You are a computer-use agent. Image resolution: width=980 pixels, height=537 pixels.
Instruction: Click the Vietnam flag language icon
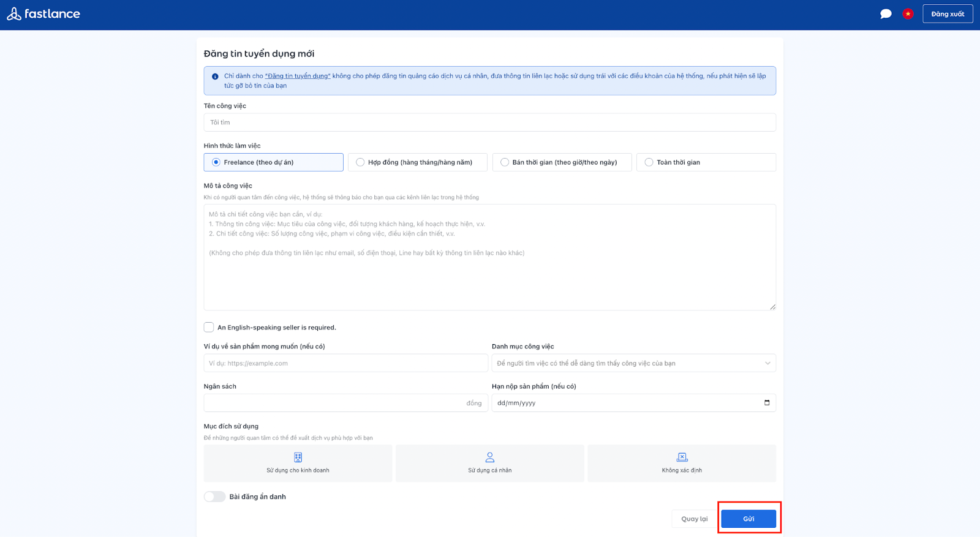click(908, 14)
